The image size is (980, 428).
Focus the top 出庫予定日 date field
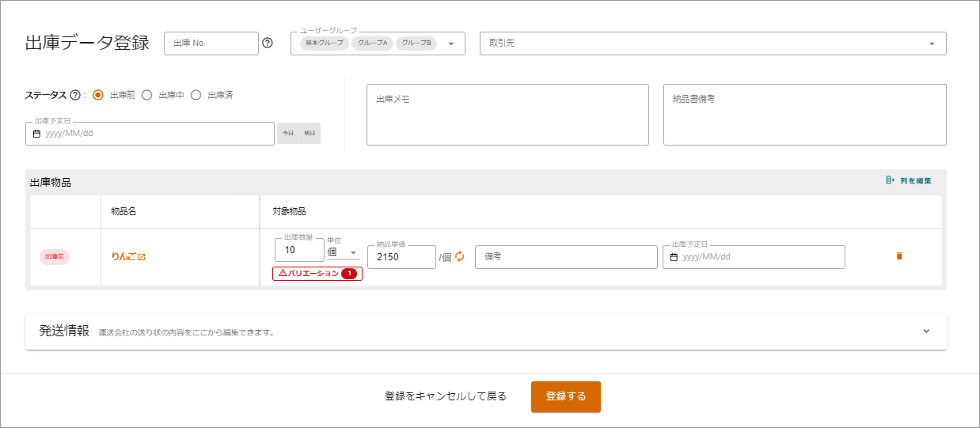coord(150,134)
